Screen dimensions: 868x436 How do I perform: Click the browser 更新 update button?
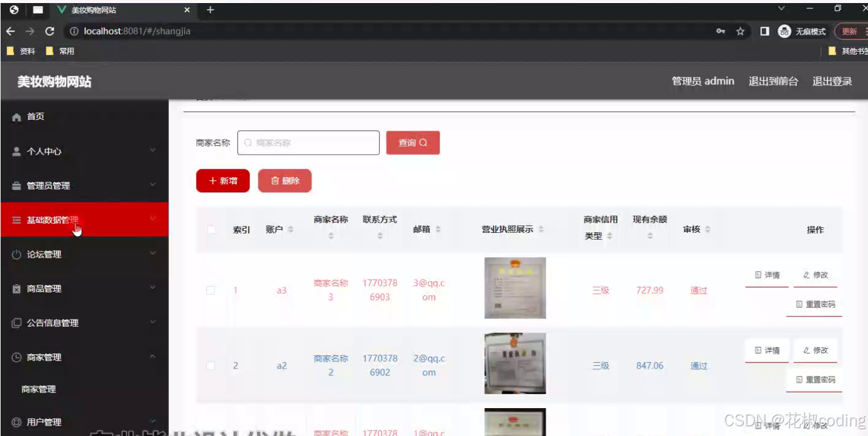pos(850,32)
